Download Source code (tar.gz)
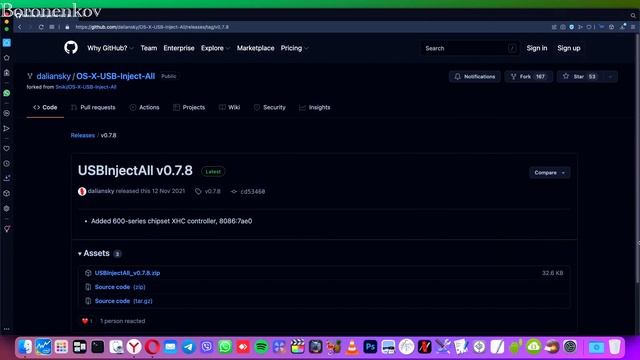The height and width of the screenshot is (360, 640). tap(124, 301)
